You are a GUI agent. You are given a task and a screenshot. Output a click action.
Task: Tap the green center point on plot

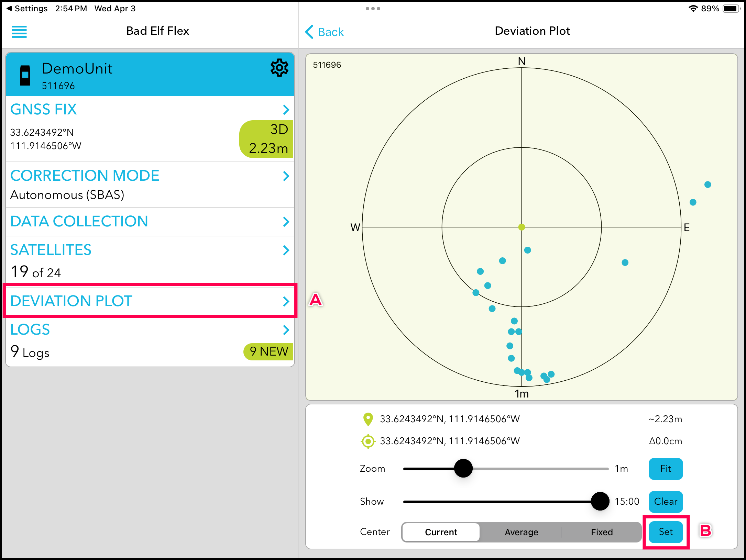522,227
